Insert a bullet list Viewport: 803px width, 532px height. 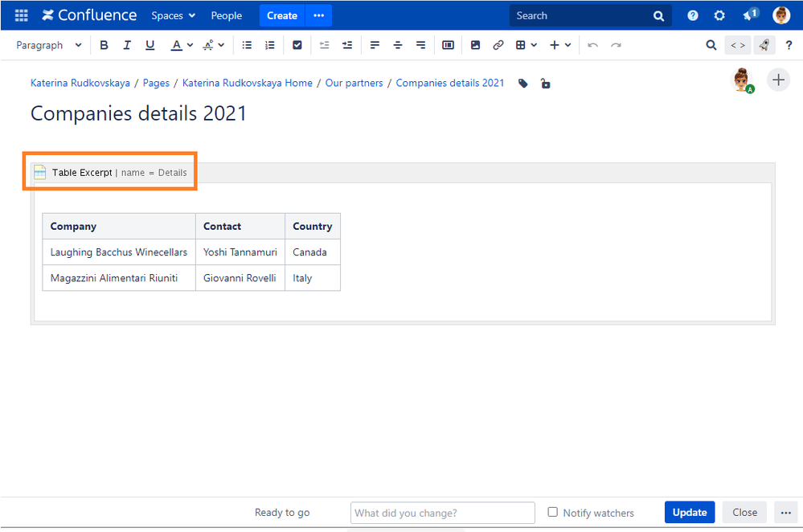pyautogui.click(x=247, y=45)
